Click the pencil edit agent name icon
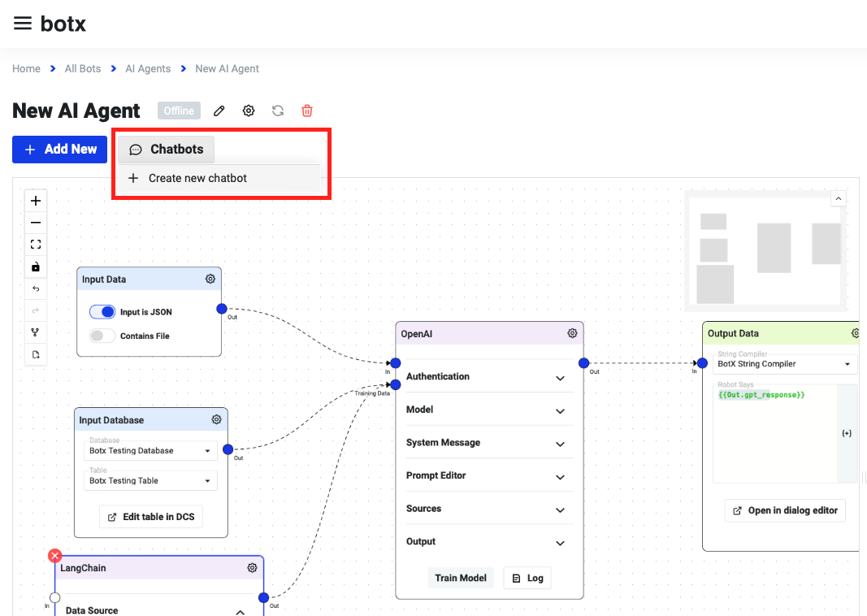 coord(219,111)
